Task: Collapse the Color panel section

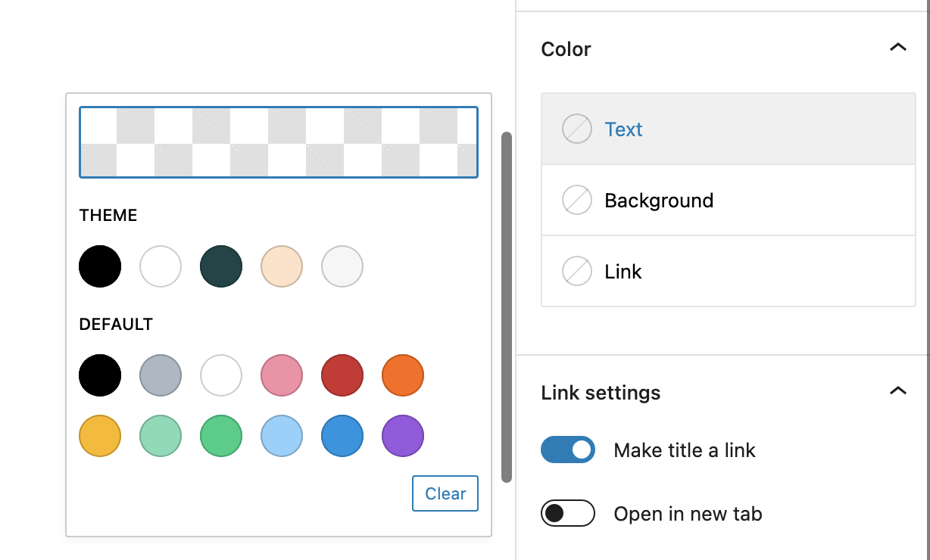Action: [897, 48]
